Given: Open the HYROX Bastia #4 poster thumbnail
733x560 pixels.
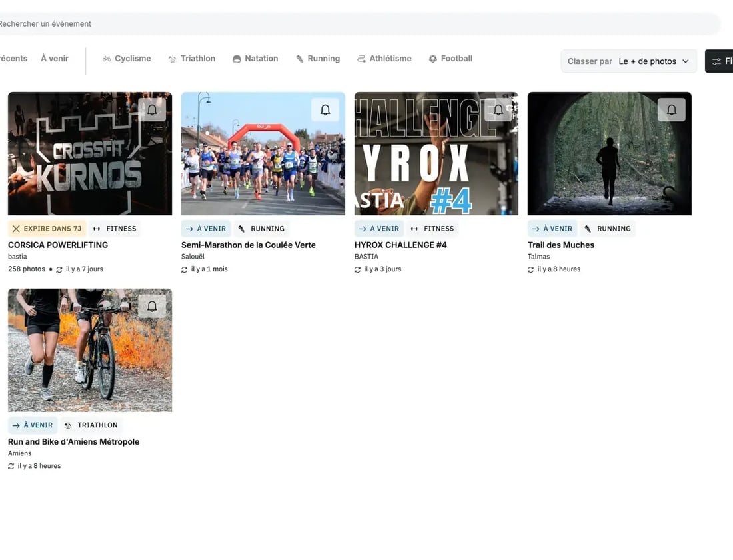Looking at the screenshot, I should pos(436,153).
